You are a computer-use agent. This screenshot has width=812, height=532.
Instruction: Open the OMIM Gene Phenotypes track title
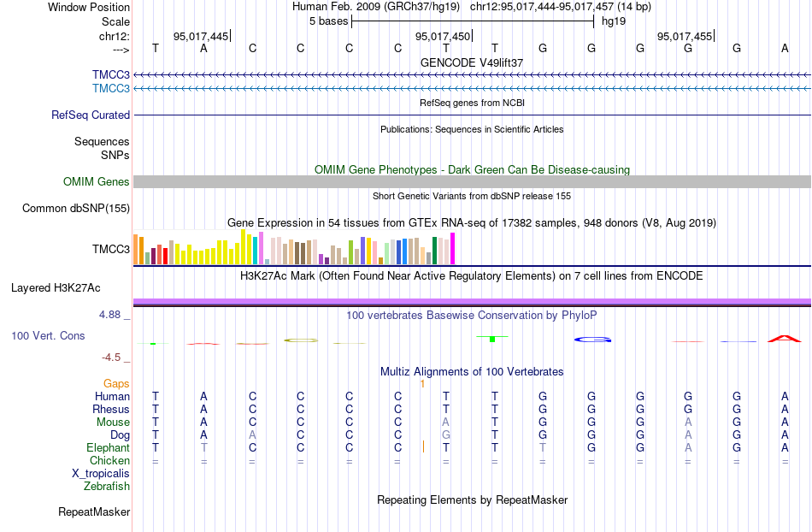pyautogui.click(x=473, y=170)
